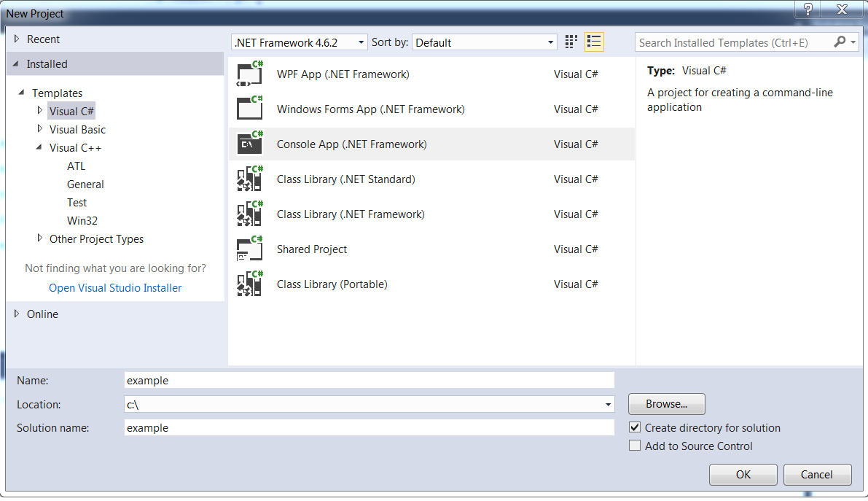Collapse the Templates tree node
Image resolution: width=868 pixels, height=501 pixels.
click(21, 93)
